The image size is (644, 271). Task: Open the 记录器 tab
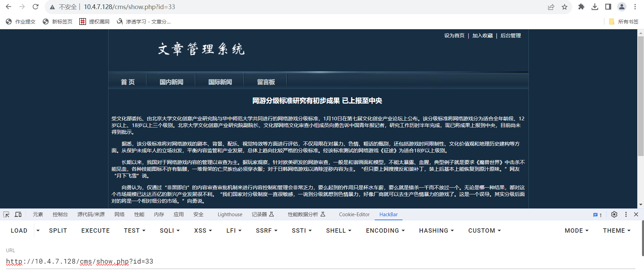click(x=263, y=215)
